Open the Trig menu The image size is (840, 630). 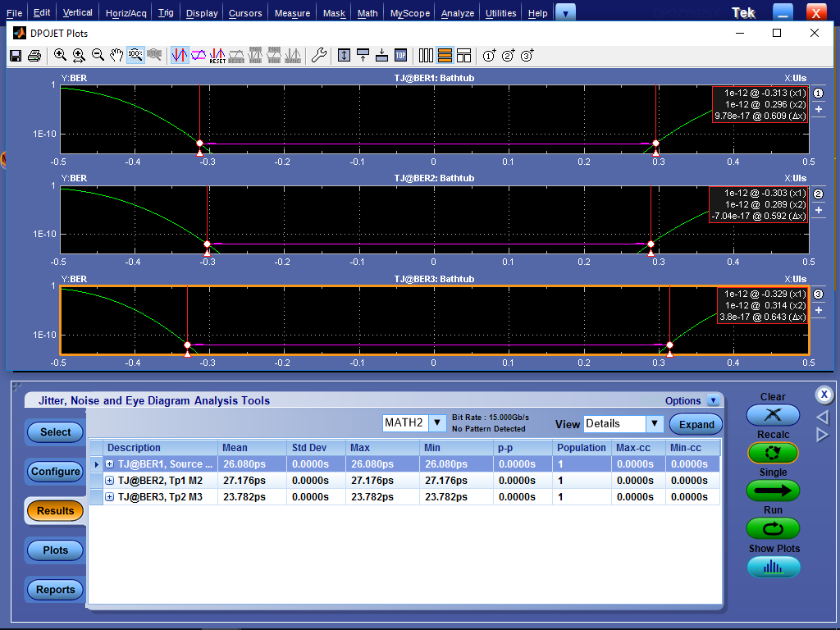click(166, 13)
